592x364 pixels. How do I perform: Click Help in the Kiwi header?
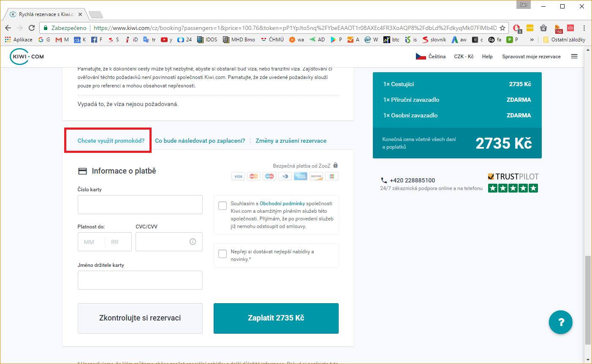[x=487, y=56]
